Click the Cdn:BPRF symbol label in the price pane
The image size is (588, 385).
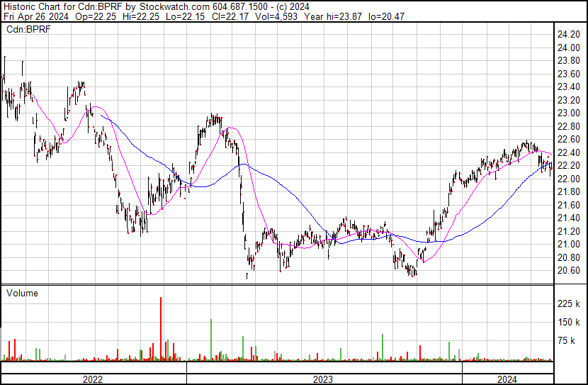(28, 29)
